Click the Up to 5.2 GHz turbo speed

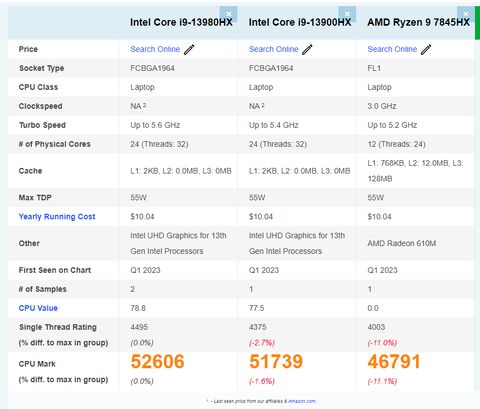point(392,125)
